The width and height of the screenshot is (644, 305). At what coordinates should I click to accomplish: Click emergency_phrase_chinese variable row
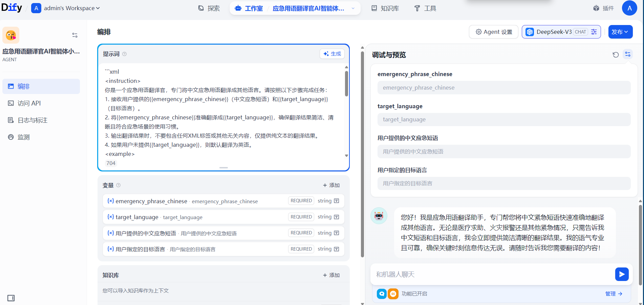coord(223,201)
